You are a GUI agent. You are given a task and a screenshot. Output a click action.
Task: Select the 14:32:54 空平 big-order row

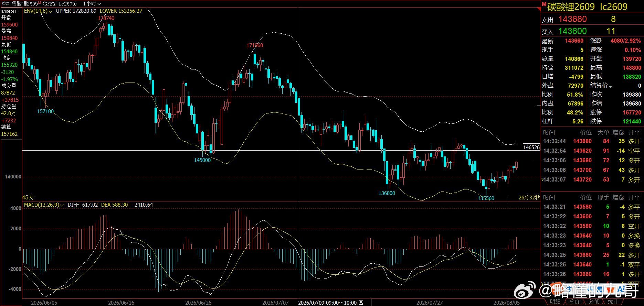(x=592, y=151)
